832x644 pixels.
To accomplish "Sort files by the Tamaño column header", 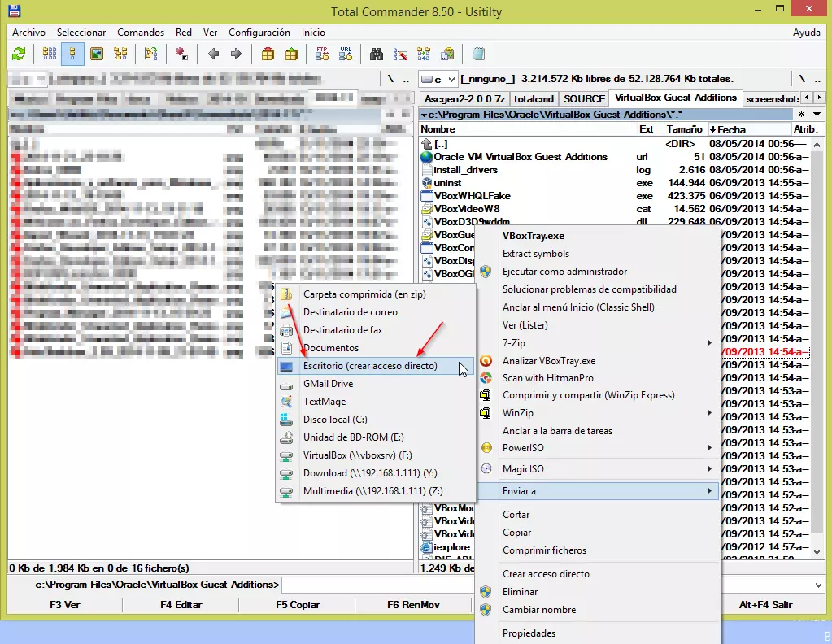I will click(684, 129).
